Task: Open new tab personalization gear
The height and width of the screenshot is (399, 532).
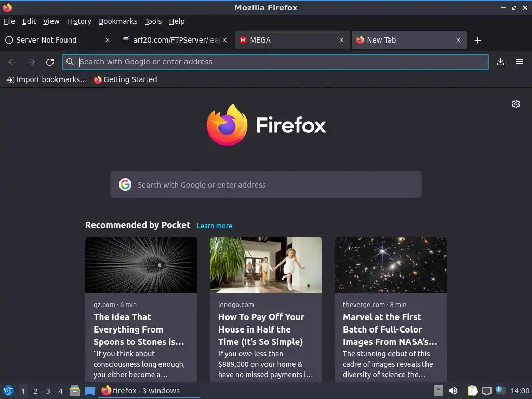Action: [x=516, y=104]
